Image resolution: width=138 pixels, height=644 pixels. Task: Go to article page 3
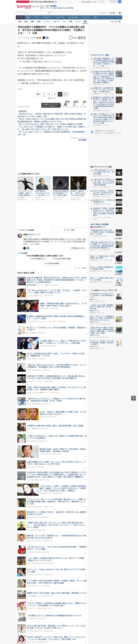(x=55, y=94)
